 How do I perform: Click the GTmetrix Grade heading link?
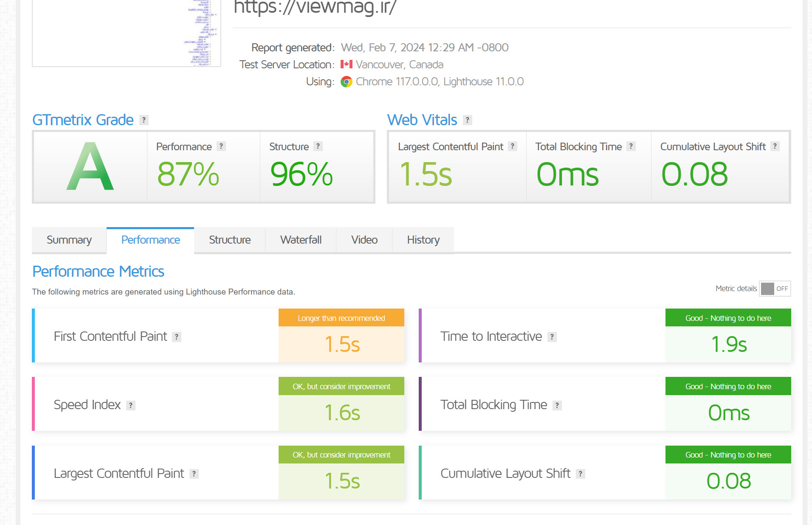tap(83, 120)
